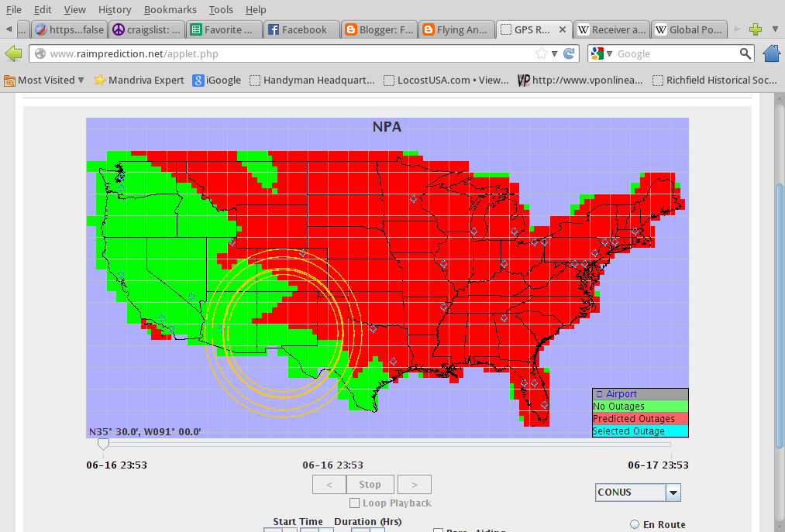Click the Selected Outage legend swatch
The image size is (785, 532).
pyautogui.click(x=640, y=431)
